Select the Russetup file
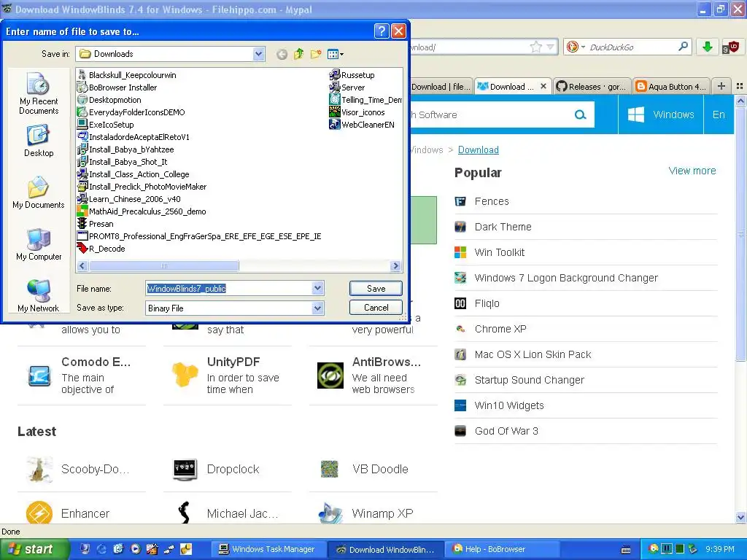 coord(352,75)
